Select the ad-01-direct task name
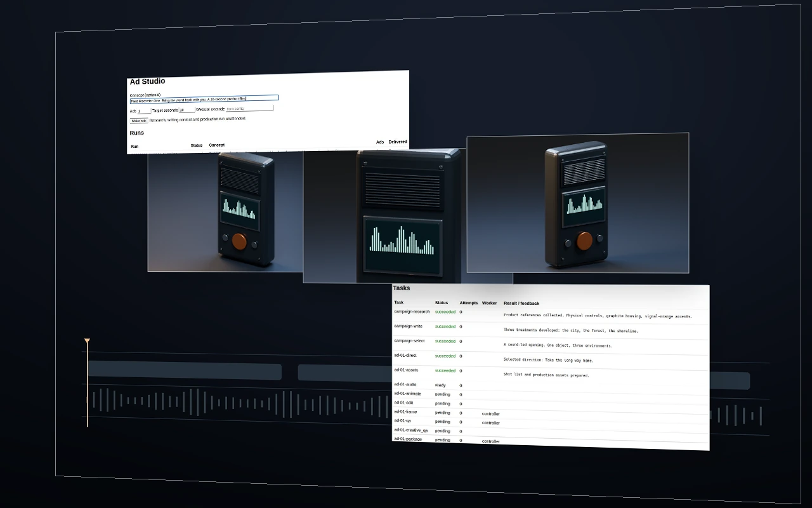The height and width of the screenshot is (508, 812). point(405,356)
